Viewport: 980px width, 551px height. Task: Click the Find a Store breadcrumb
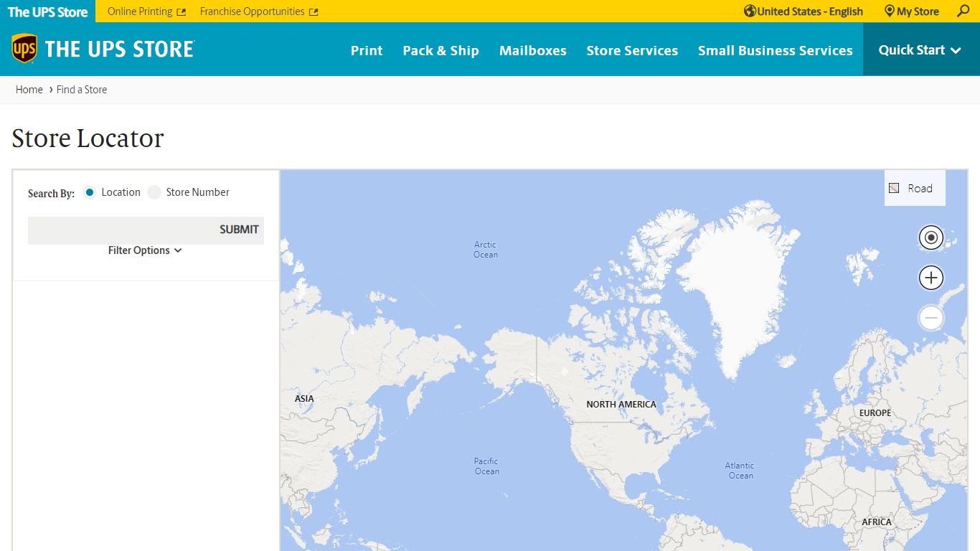coord(82,90)
